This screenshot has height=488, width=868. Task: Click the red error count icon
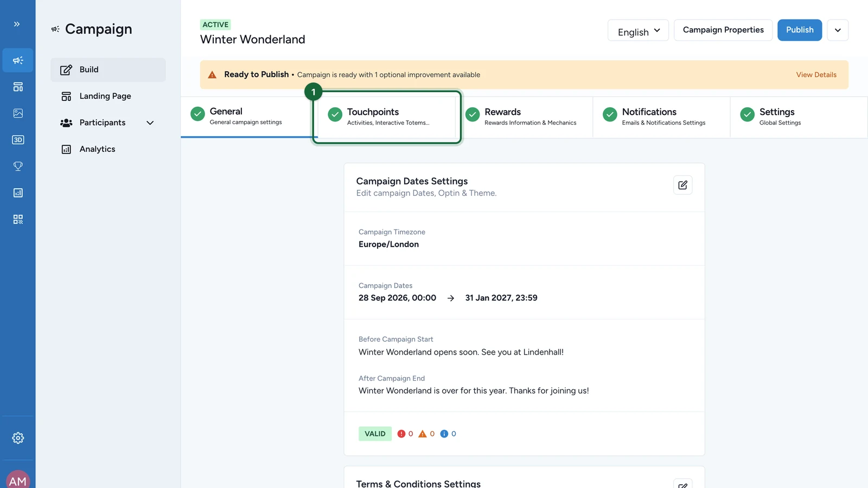[401, 434]
